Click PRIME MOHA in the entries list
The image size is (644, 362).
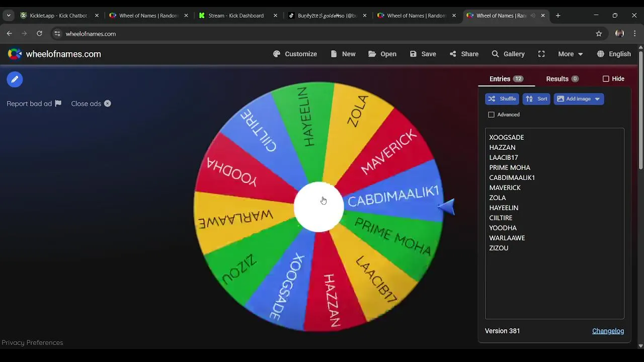coord(509,167)
